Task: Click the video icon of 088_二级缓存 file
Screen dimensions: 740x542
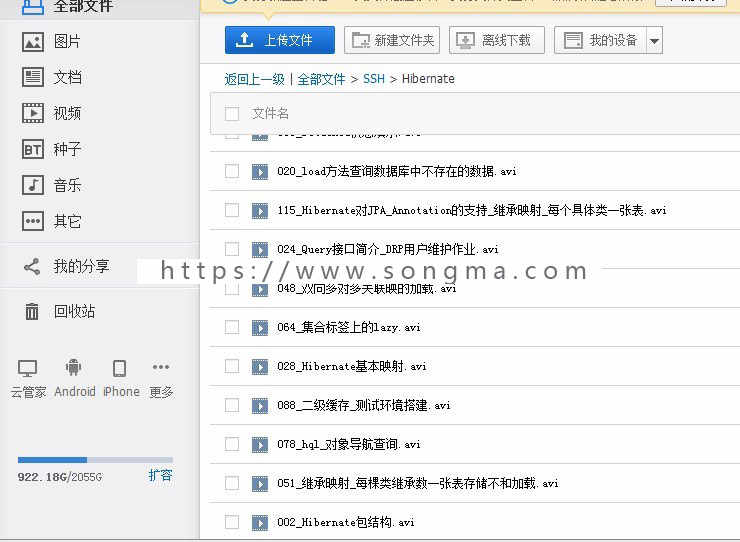Action: pos(260,406)
